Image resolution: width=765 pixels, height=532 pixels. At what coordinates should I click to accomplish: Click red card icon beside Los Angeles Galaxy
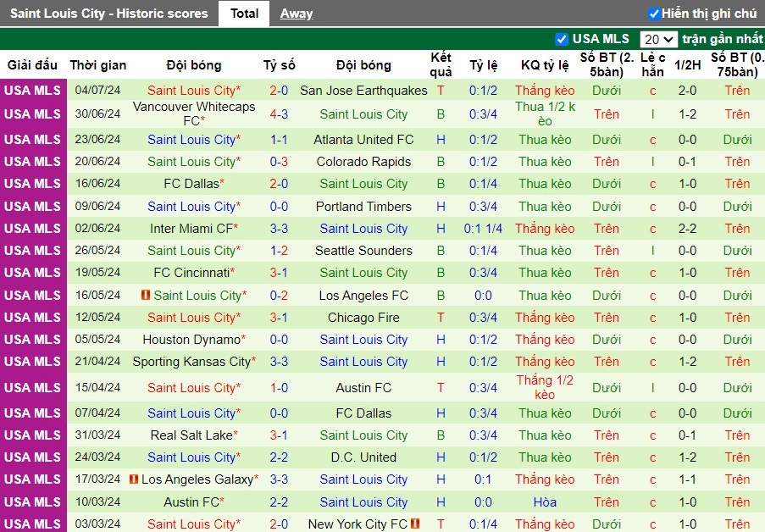(x=134, y=479)
